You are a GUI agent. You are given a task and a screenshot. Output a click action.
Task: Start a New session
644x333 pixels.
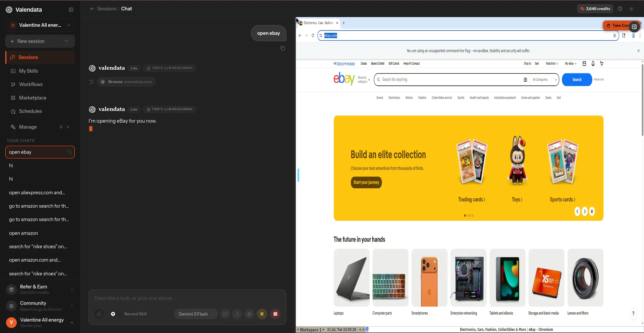point(40,41)
